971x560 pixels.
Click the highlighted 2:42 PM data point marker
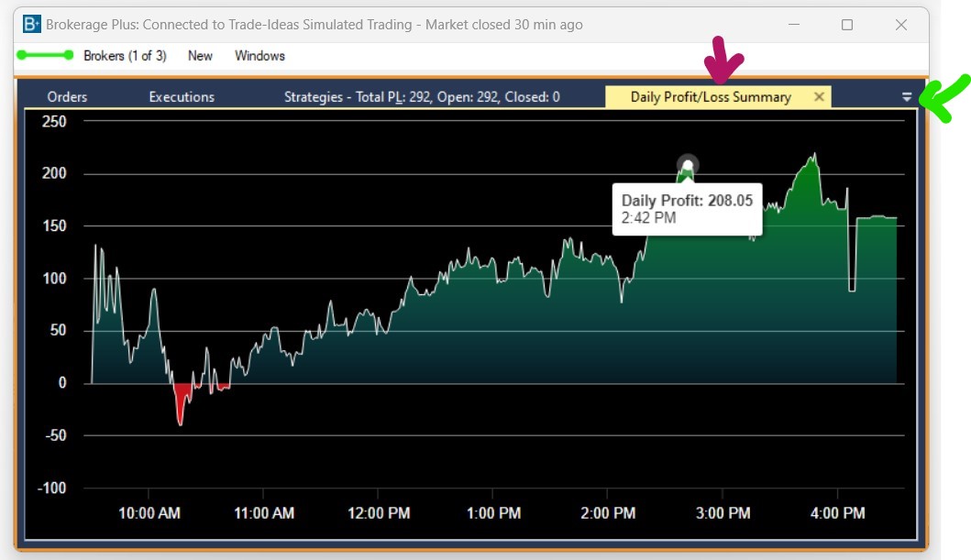pyautogui.click(x=687, y=165)
